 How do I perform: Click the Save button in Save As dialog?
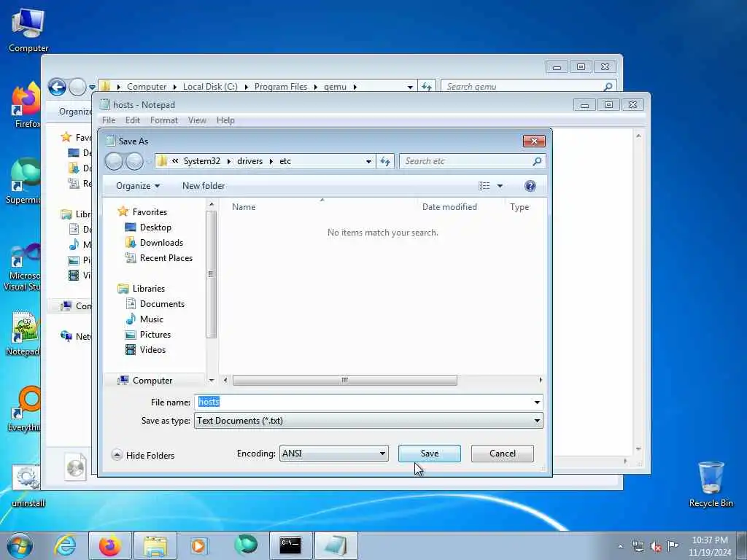tap(429, 454)
